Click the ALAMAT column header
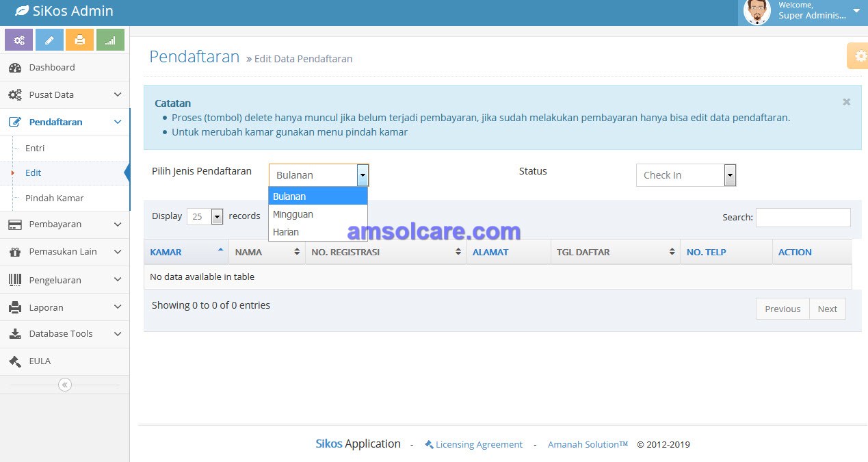 (509, 252)
